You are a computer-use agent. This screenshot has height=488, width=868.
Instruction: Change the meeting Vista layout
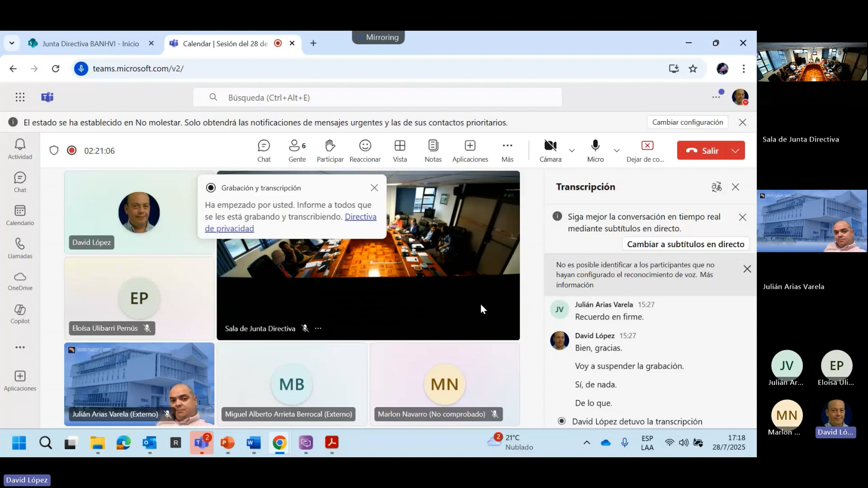point(400,151)
